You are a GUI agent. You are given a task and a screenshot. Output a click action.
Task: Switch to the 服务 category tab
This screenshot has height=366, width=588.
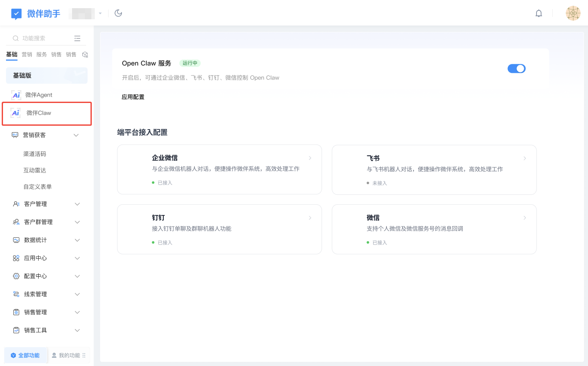point(42,54)
